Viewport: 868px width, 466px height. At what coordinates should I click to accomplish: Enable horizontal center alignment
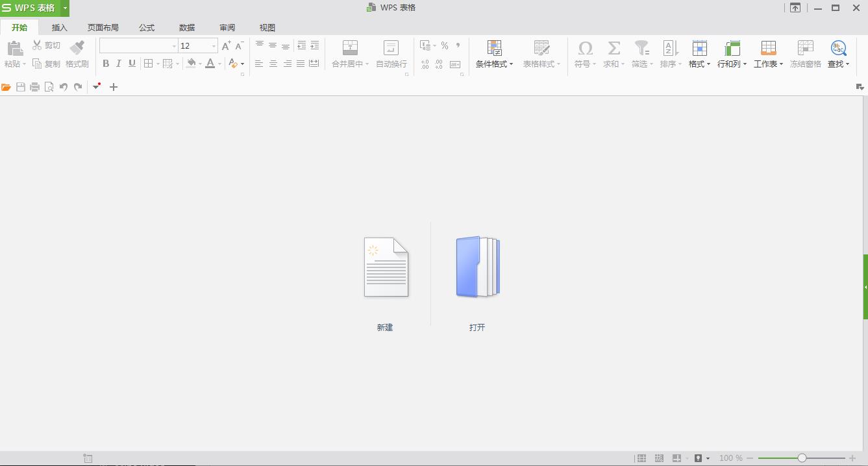[x=273, y=64]
